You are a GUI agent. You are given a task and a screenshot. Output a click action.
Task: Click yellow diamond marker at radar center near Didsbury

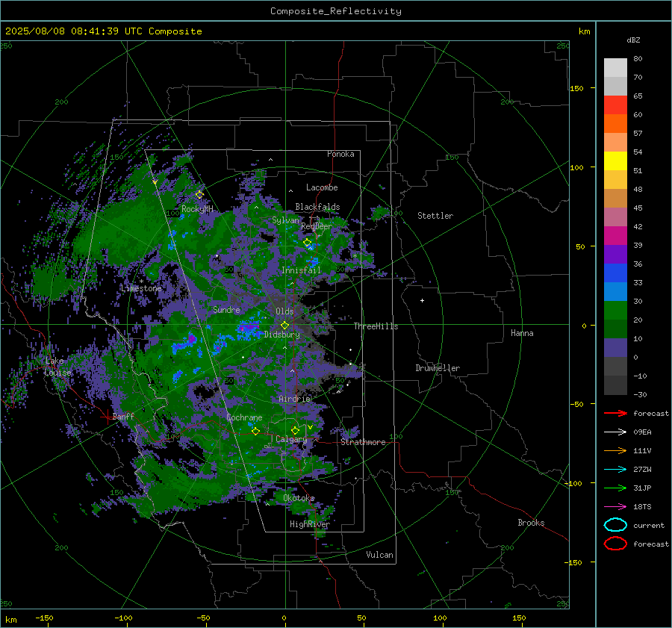[x=284, y=326]
